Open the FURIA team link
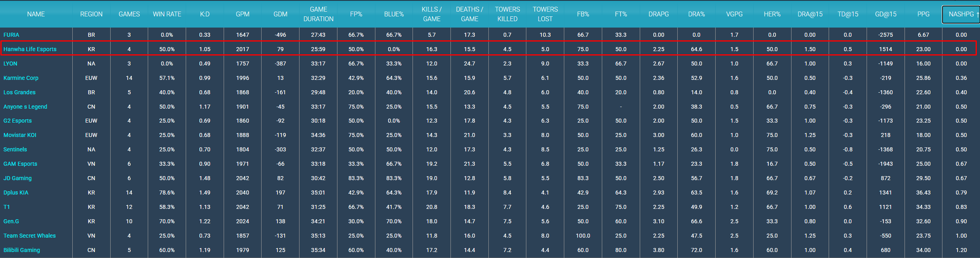This screenshot has height=258, width=980. point(11,35)
